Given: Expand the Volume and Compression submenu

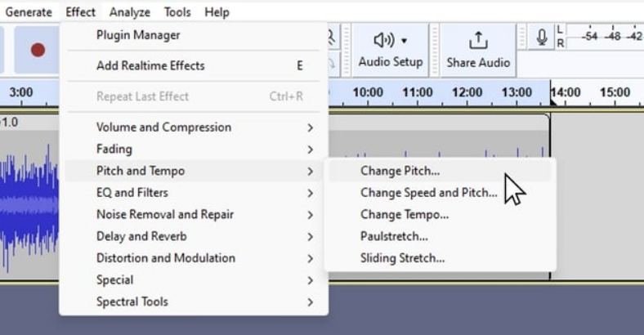Looking at the screenshot, I should (x=163, y=127).
